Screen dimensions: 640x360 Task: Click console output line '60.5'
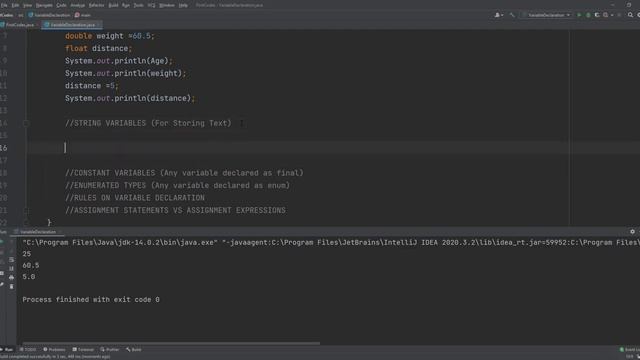tap(31, 265)
